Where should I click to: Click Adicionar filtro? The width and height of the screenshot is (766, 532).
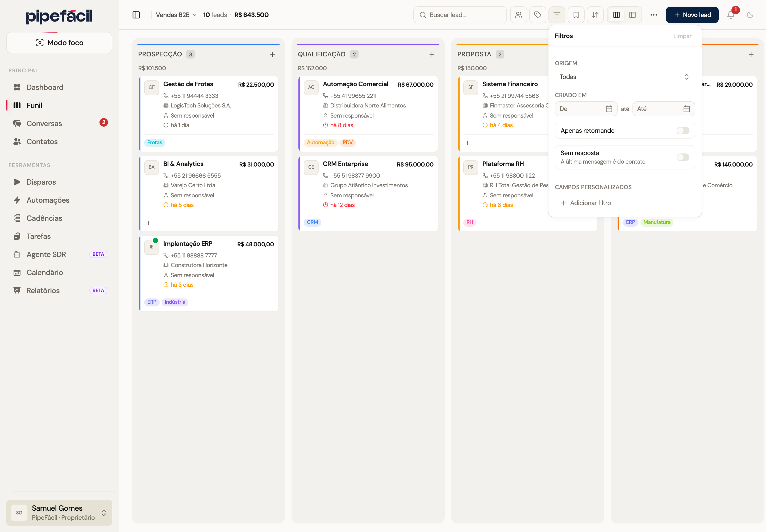586,203
